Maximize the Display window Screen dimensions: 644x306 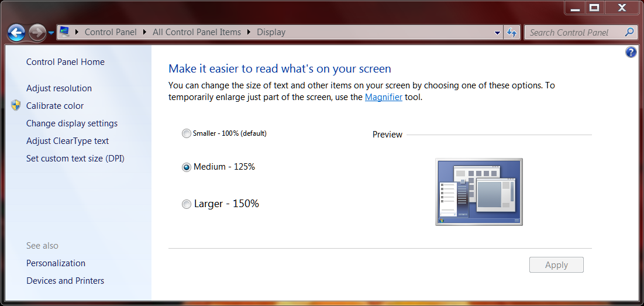[x=594, y=8]
